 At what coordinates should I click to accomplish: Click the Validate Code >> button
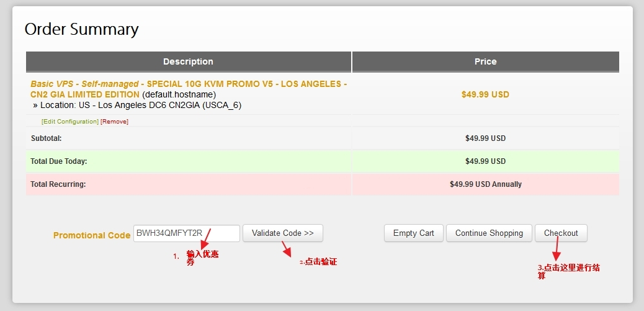pos(282,233)
